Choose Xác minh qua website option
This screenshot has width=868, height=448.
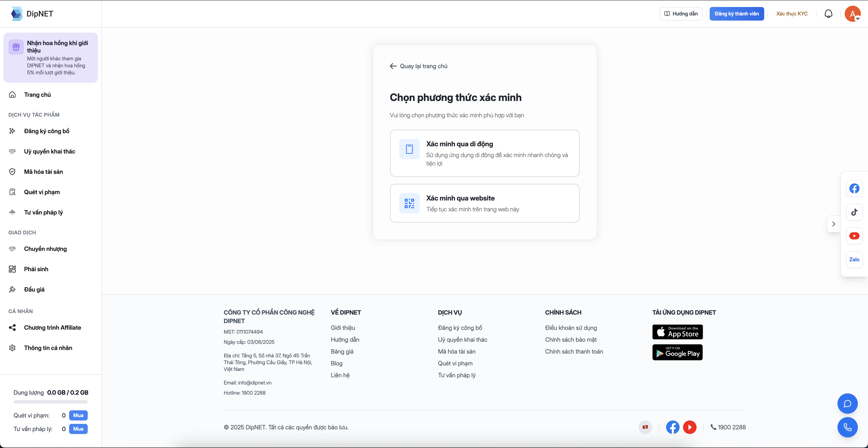(x=485, y=203)
